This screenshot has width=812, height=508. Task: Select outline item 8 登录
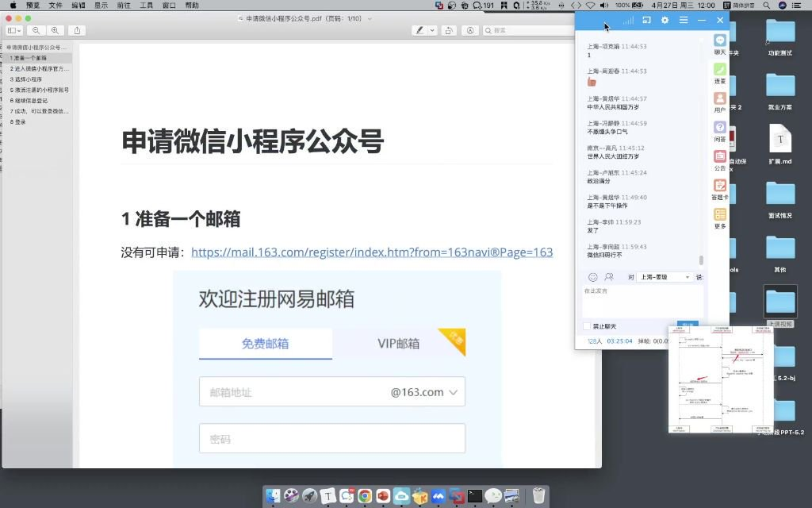[37, 121]
